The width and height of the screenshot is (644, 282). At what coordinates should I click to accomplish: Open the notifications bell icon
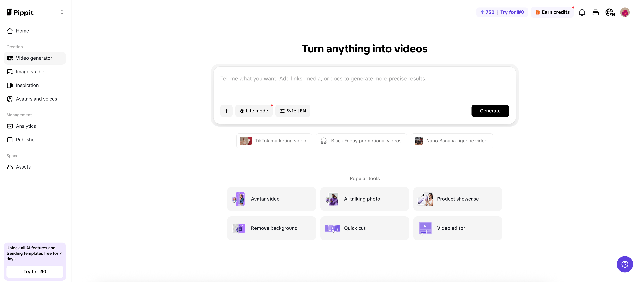tap(582, 12)
